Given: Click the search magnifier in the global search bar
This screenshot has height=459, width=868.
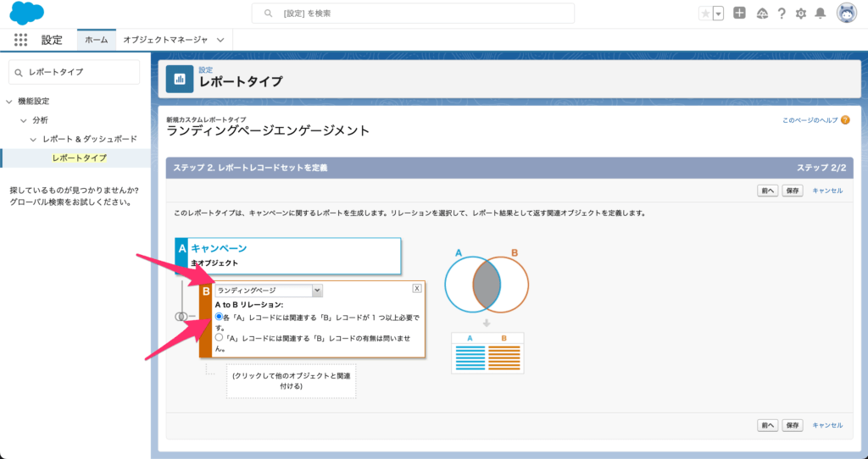Looking at the screenshot, I should pos(268,14).
